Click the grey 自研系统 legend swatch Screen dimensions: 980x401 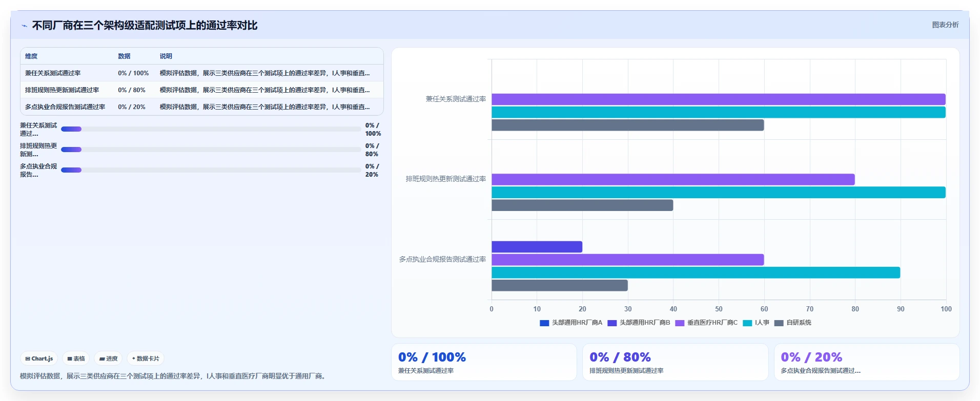click(x=779, y=323)
